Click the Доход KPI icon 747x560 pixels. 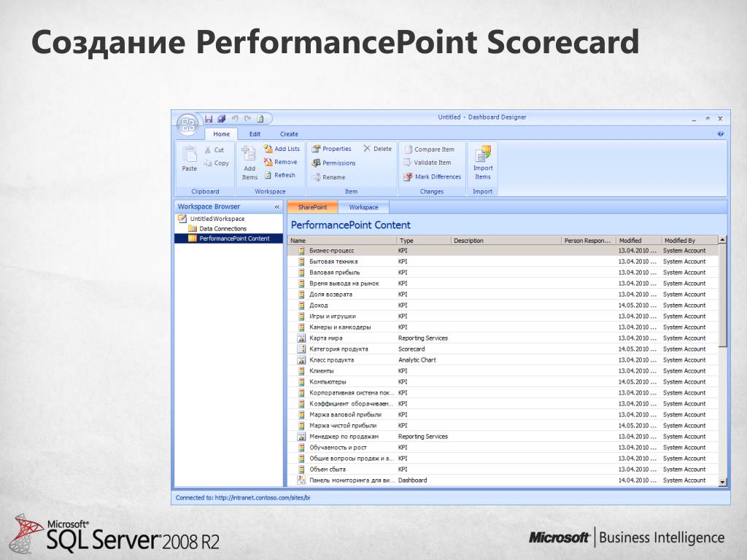point(301,306)
